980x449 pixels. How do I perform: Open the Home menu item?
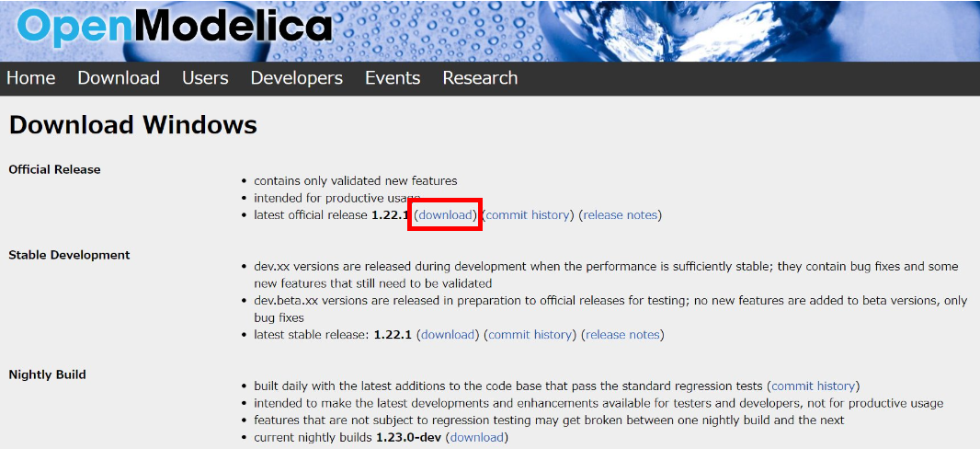pos(30,78)
